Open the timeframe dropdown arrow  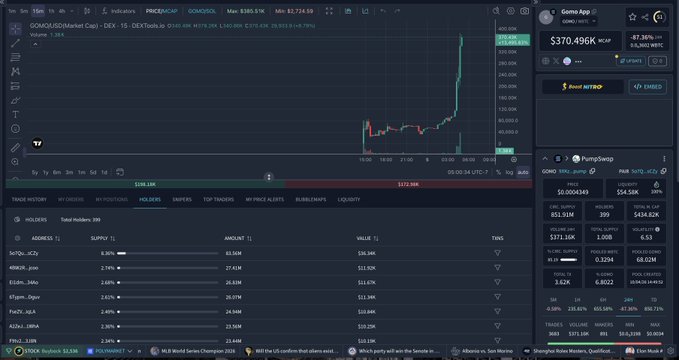coord(72,11)
